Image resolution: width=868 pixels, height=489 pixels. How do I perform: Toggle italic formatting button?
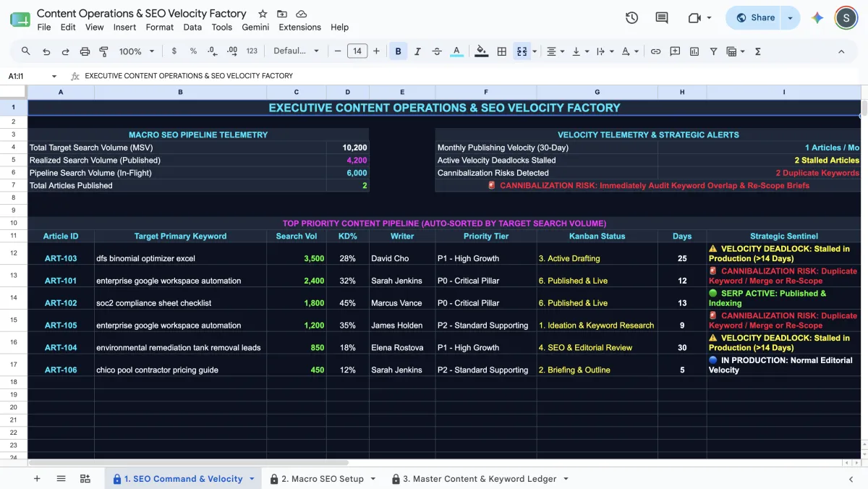[417, 51]
